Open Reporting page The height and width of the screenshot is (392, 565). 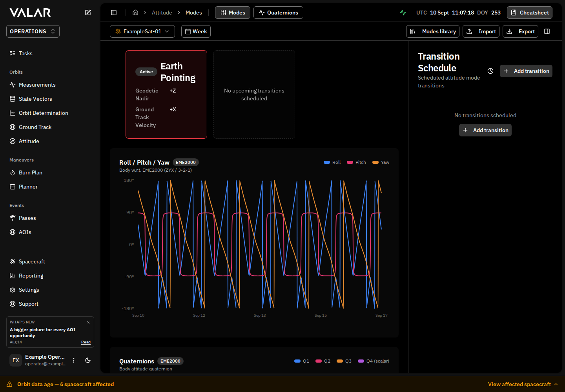(x=50, y=276)
